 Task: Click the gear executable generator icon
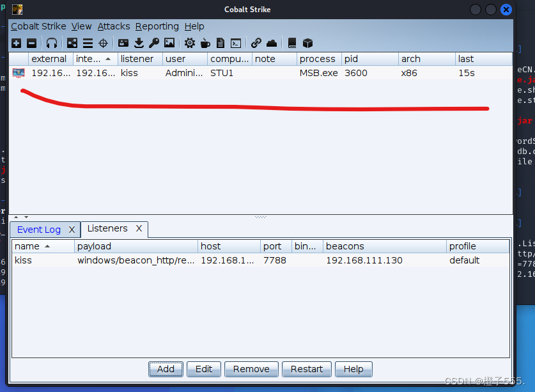point(190,43)
